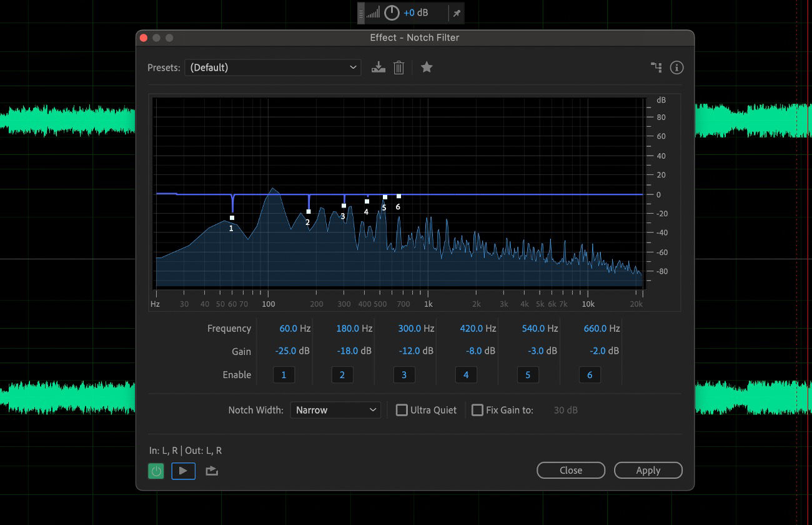812x525 pixels.
Task: Save the current settings as a preset
Action: click(379, 67)
